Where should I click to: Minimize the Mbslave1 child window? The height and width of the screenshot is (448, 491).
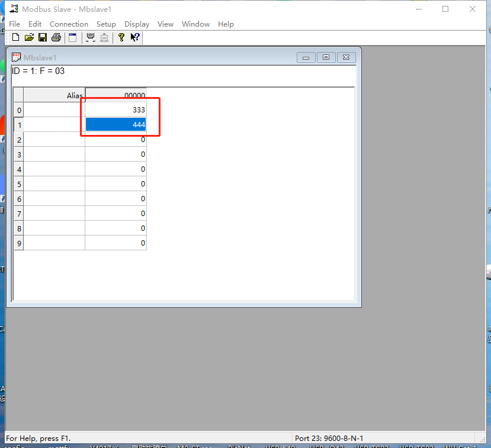(306, 57)
